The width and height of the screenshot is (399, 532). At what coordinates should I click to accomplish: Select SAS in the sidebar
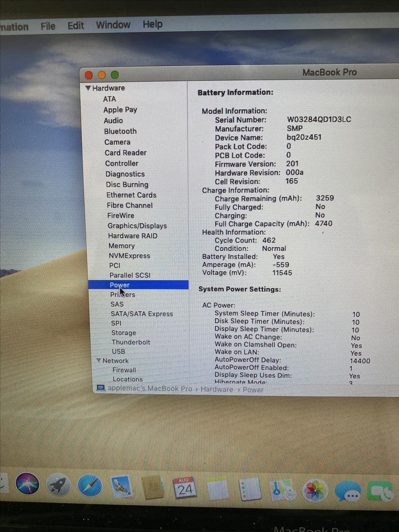117,304
